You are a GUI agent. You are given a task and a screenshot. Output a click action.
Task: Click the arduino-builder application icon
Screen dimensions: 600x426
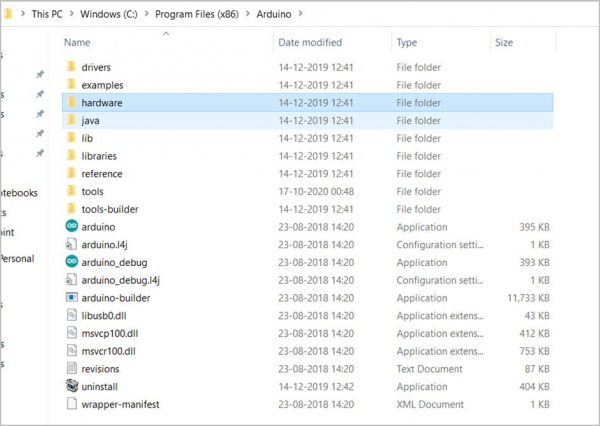(x=72, y=297)
